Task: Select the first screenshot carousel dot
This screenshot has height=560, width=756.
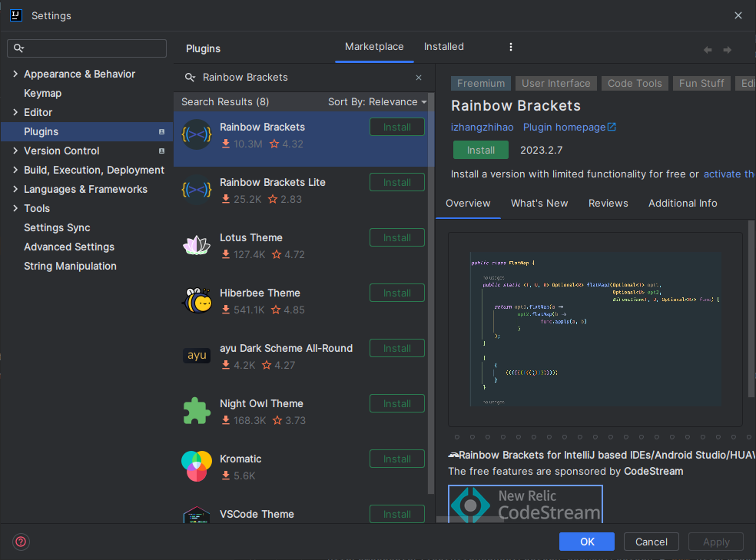Action: [456, 437]
